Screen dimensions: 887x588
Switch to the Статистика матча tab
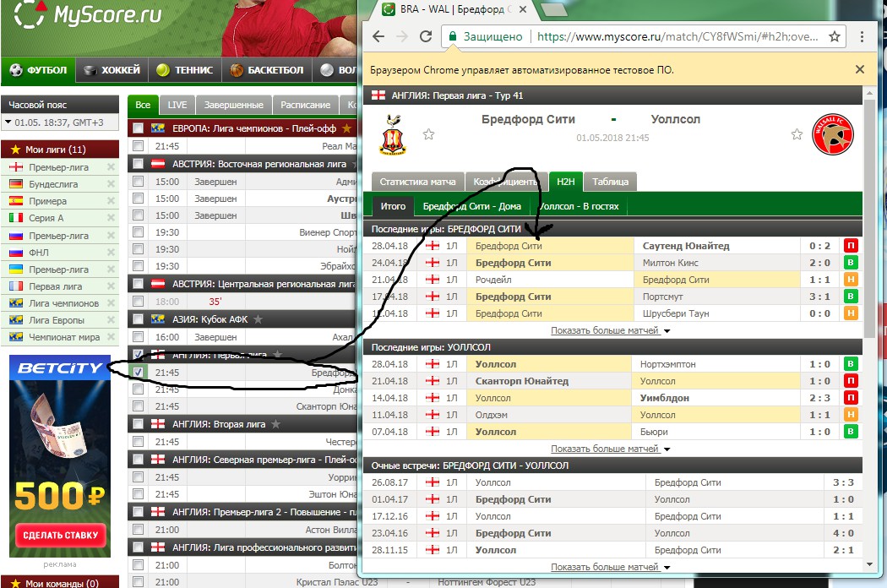(417, 182)
